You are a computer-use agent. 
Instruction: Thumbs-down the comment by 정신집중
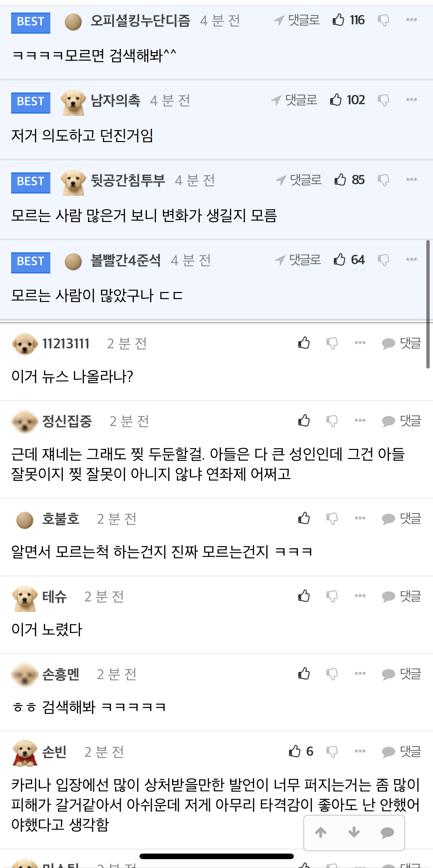[332, 421]
